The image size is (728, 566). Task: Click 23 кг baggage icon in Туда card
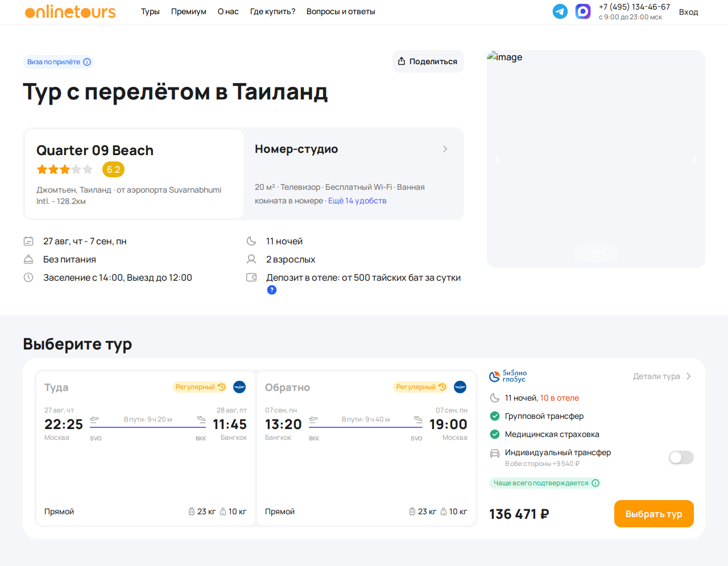tap(192, 511)
